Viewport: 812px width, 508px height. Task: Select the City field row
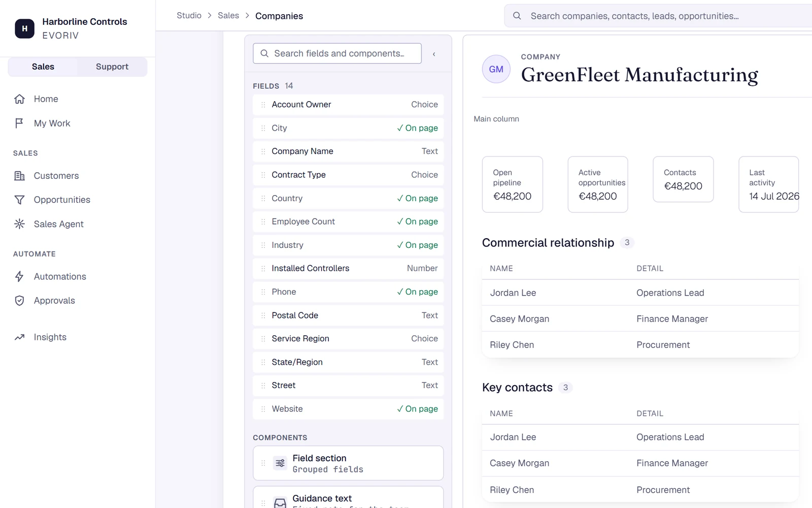348,128
